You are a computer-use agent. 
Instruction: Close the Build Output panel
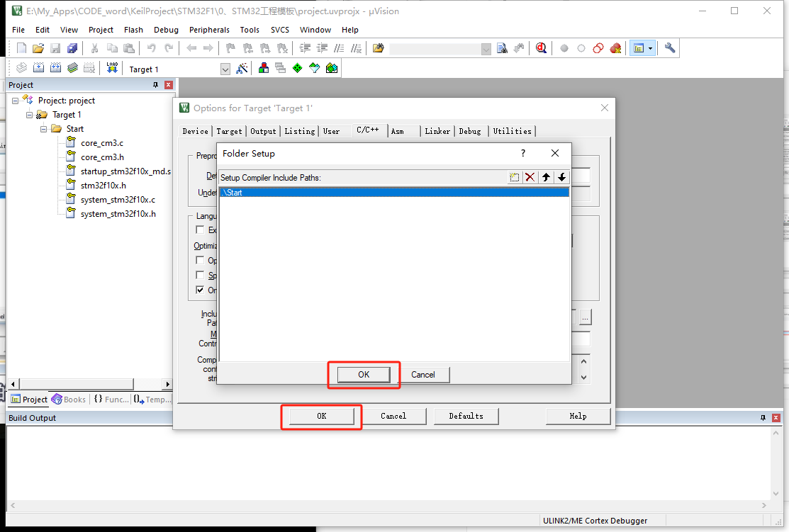click(x=776, y=418)
